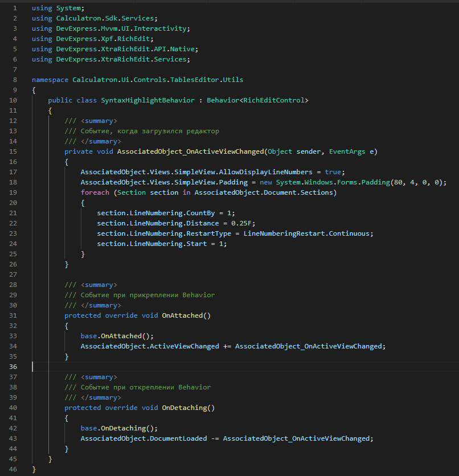
Task: Click 'protected override void' on line 40
Action: (x=111, y=408)
